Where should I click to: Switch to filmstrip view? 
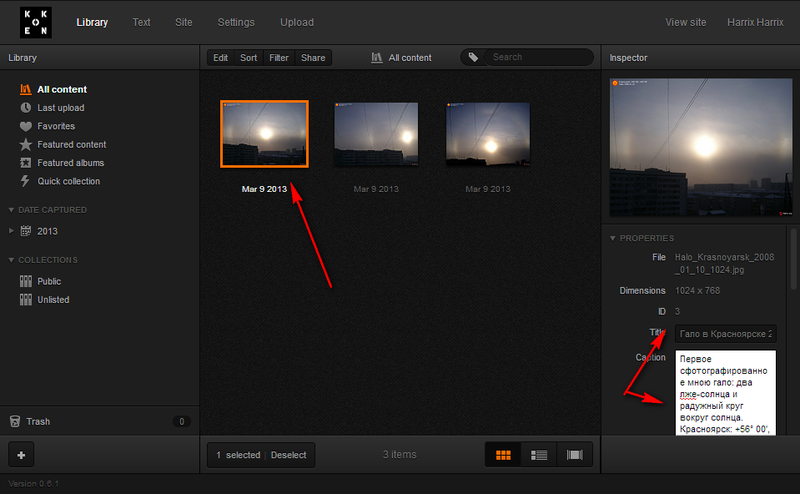574,455
